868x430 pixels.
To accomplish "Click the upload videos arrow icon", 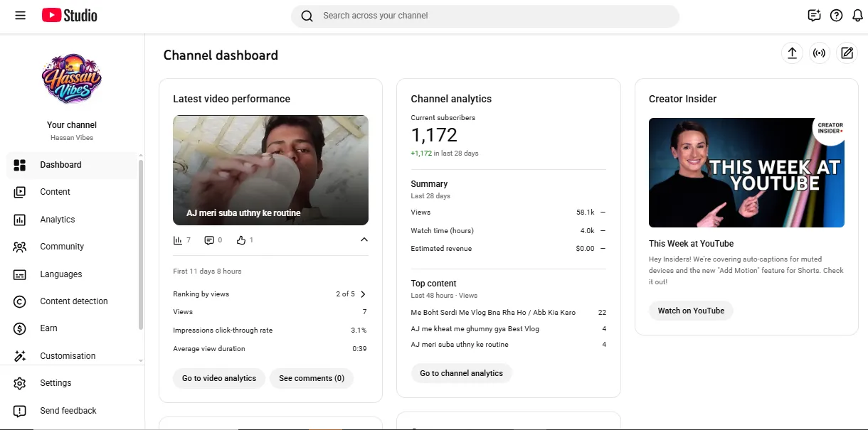I will (x=792, y=53).
